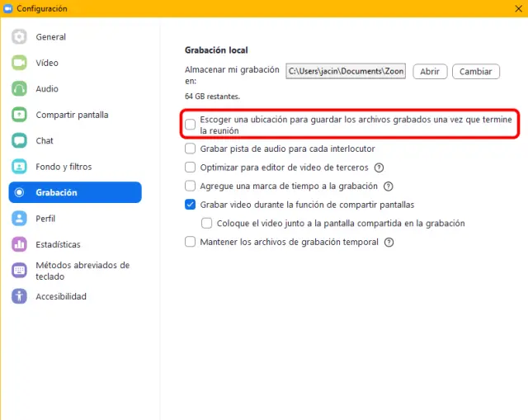This screenshot has height=420, width=528.
Task: Click help icon beside Optimizar para editor
Action: coord(379,168)
